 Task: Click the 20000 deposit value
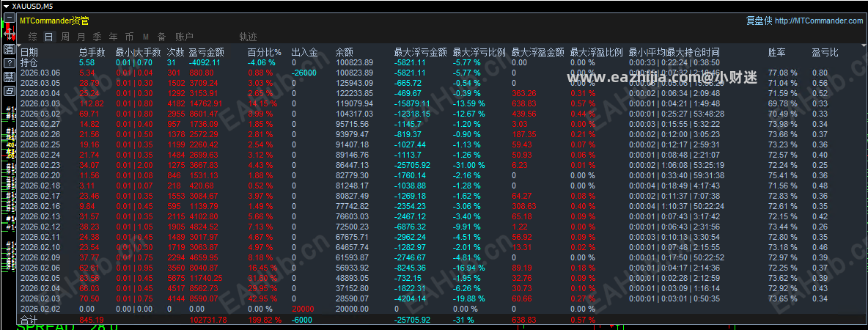click(x=303, y=309)
